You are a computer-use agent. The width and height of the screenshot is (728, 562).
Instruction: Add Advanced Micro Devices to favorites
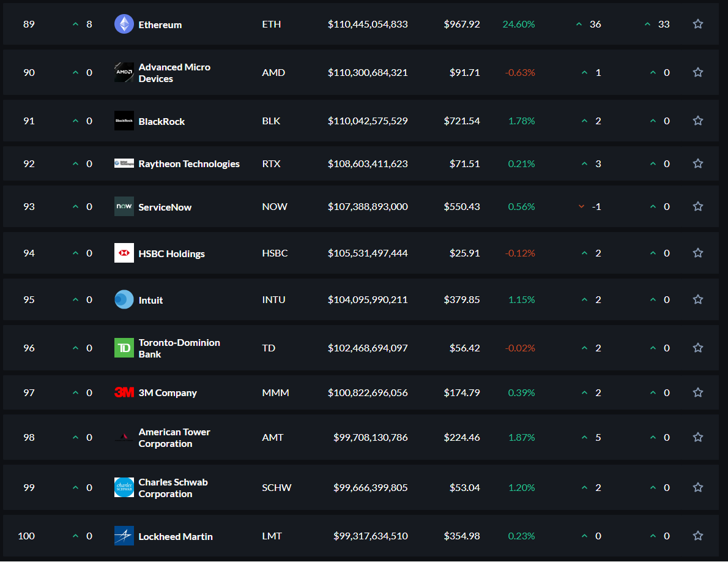[698, 72]
